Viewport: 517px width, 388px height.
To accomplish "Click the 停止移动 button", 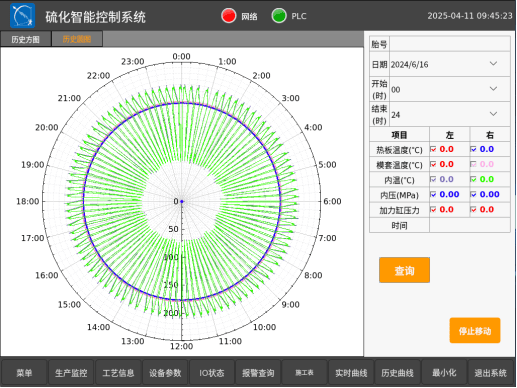I will point(475,330).
